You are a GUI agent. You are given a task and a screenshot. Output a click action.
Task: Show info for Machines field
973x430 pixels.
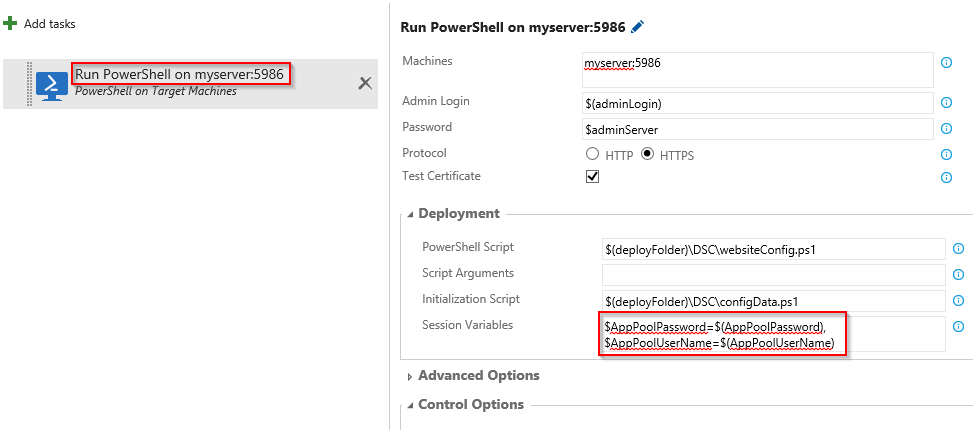946,62
